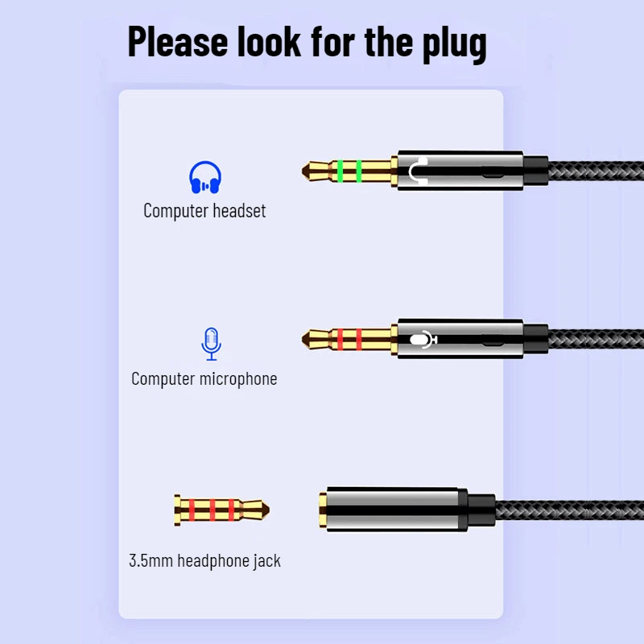Viewport: 644px width, 644px height.
Task: Select the Computer headset label
Action: point(204,211)
